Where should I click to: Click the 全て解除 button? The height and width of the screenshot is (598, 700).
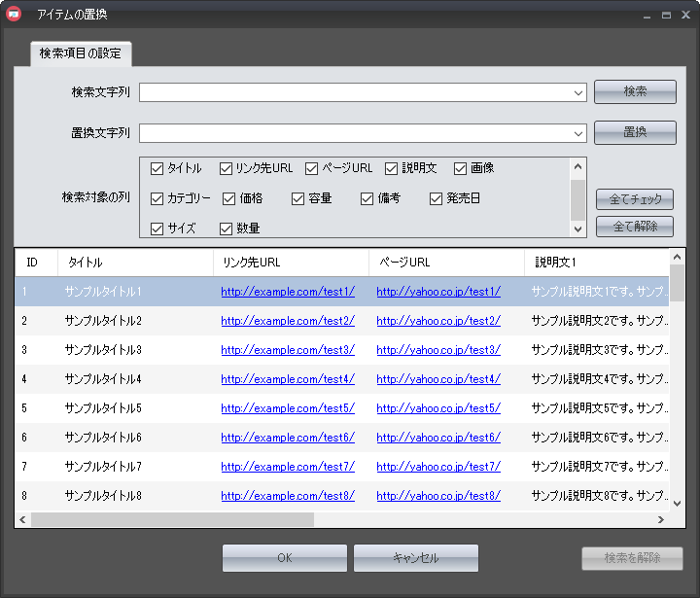635,227
